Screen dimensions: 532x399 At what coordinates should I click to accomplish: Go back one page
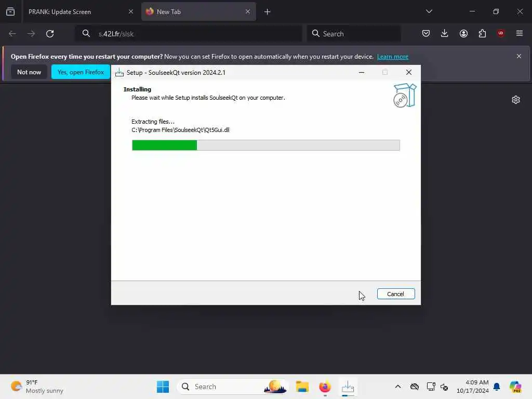12,34
